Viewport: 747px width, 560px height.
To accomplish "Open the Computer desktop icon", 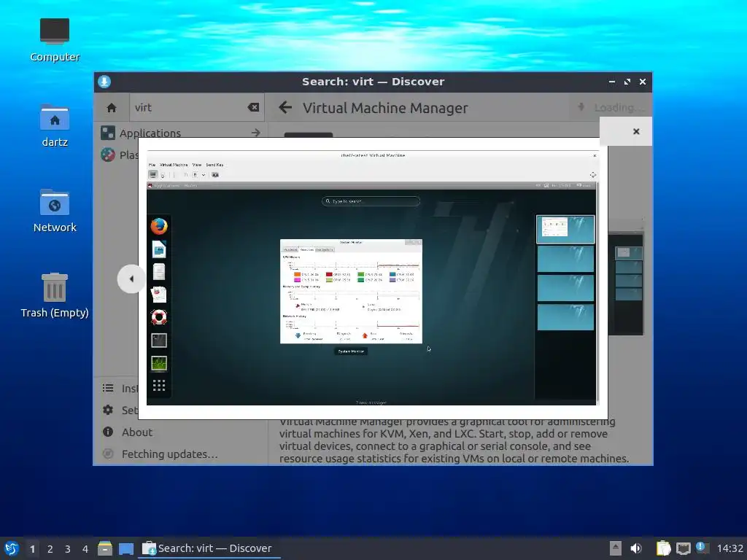I will point(54,41).
